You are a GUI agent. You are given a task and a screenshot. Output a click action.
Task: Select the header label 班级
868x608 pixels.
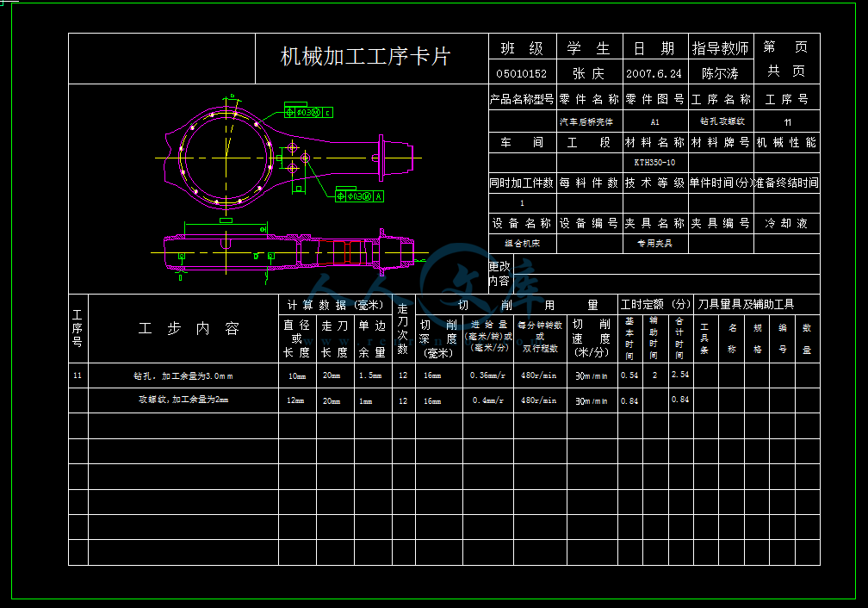[522, 49]
